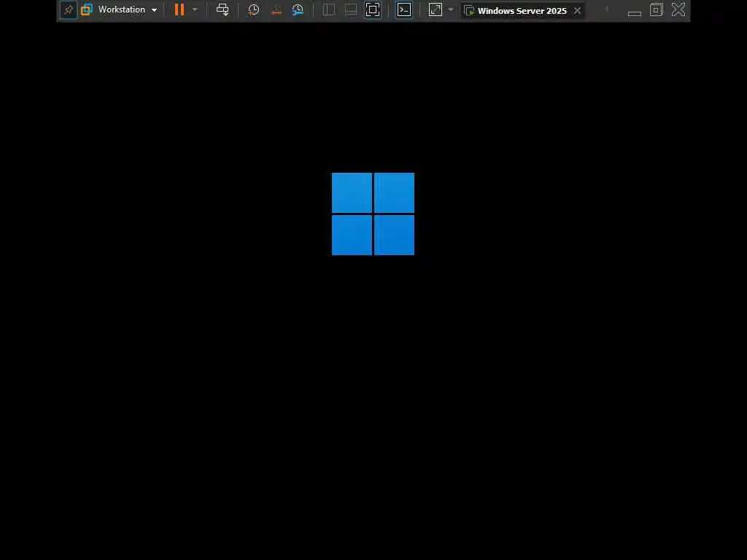Open the snapshot manager
The height and width of the screenshot is (560, 747).
(x=298, y=9)
